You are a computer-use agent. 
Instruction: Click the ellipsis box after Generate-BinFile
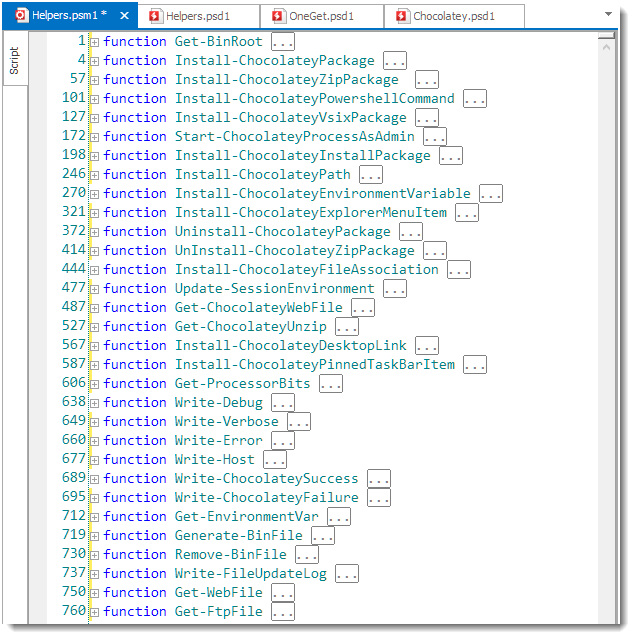[x=323, y=535]
